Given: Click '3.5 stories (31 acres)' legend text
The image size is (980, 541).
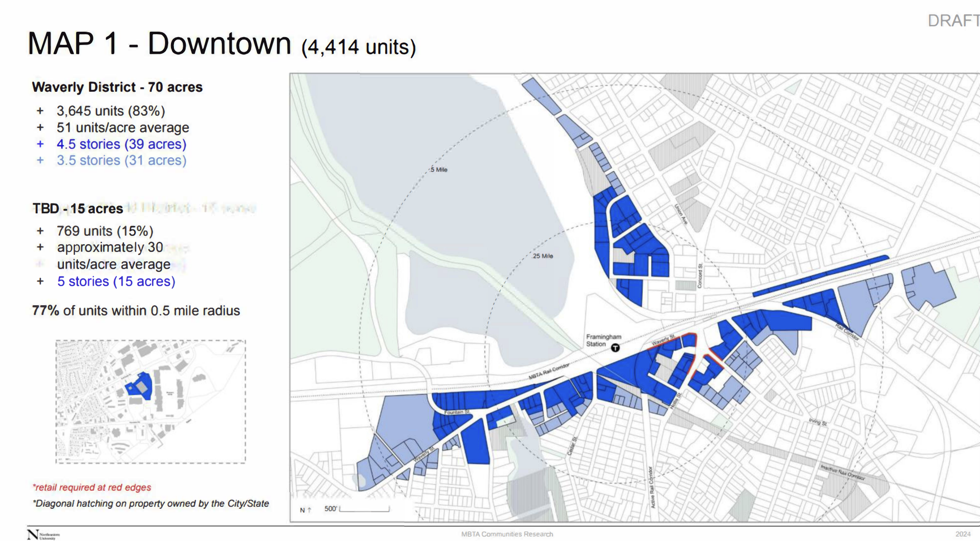Looking at the screenshot, I should 122,160.
